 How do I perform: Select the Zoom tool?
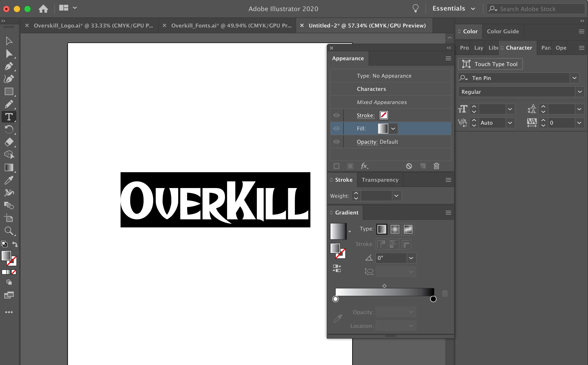pyautogui.click(x=9, y=231)
